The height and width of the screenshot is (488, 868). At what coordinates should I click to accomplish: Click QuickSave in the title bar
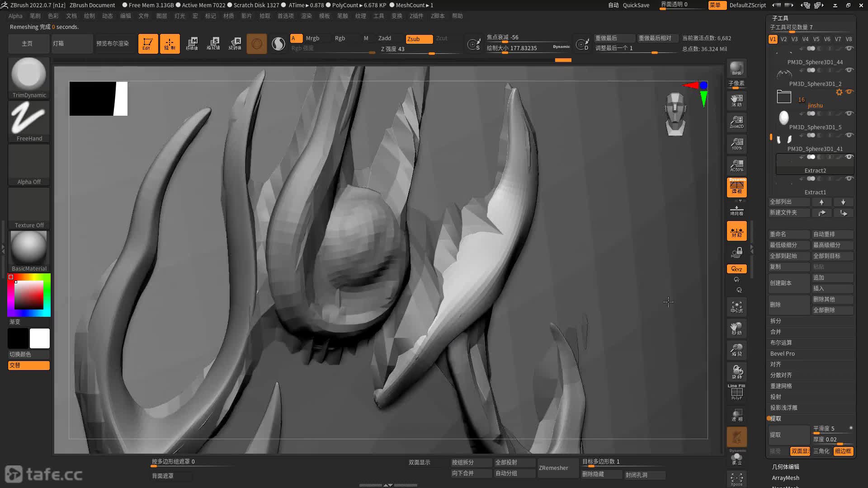pos(636,5)
